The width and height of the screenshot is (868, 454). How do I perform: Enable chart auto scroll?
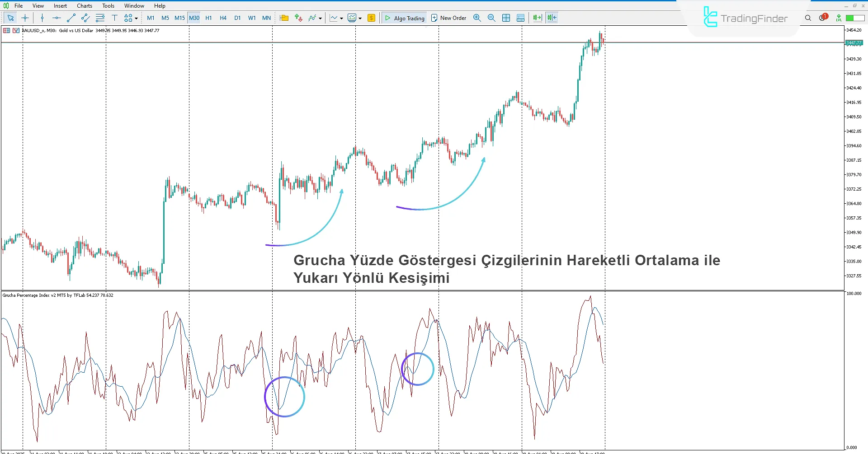pos(537,18)
